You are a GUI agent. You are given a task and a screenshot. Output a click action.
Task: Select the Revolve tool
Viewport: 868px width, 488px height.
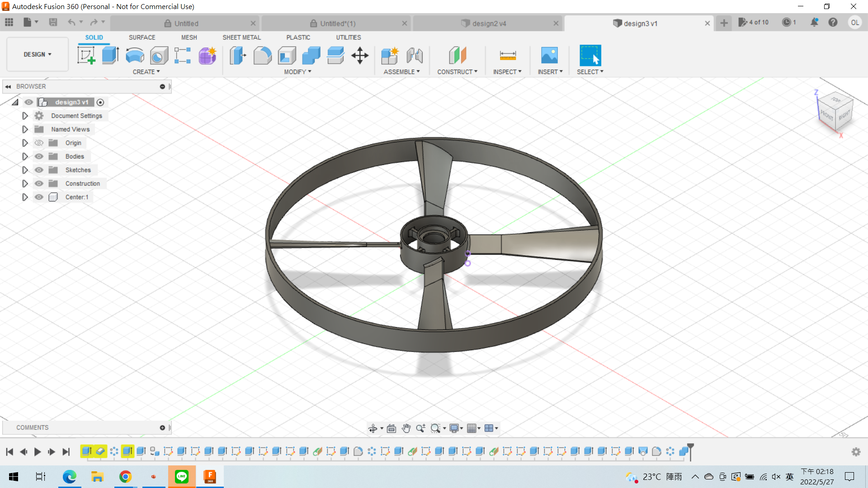point(135,56)
